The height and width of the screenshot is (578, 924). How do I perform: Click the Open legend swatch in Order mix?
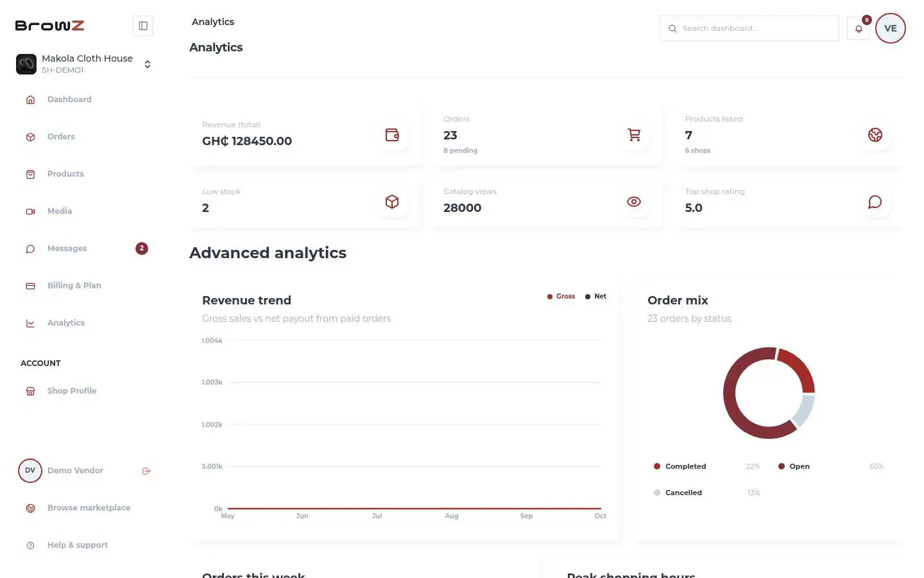click(782, 466)
